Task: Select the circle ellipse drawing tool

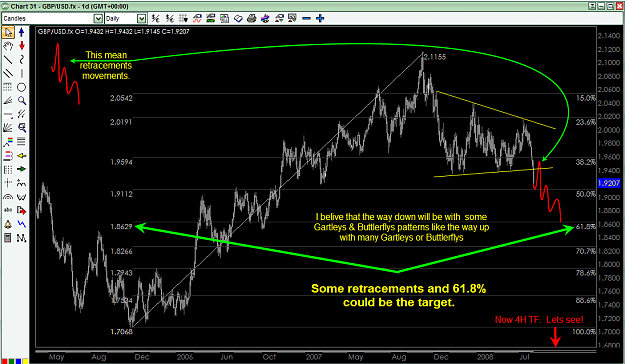Action: 22,87
